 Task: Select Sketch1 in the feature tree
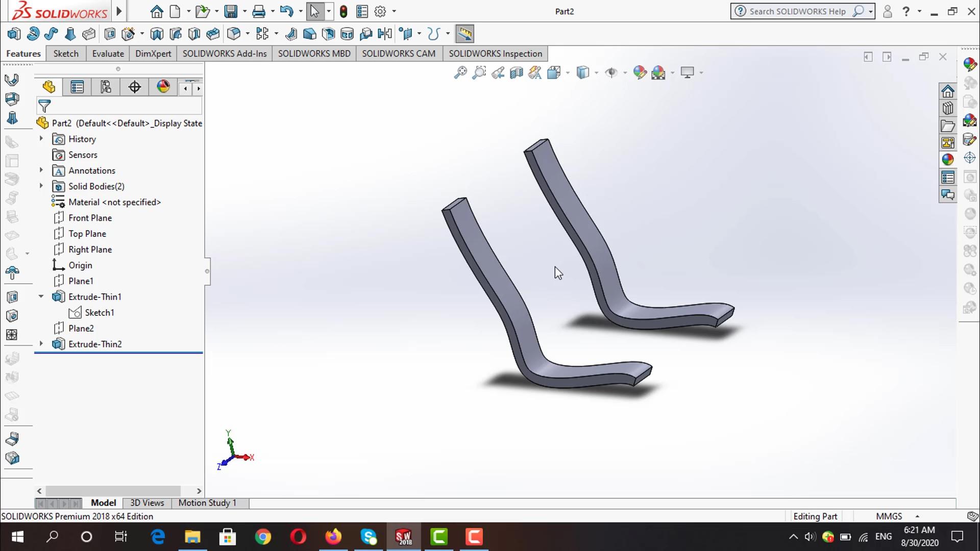99,312
